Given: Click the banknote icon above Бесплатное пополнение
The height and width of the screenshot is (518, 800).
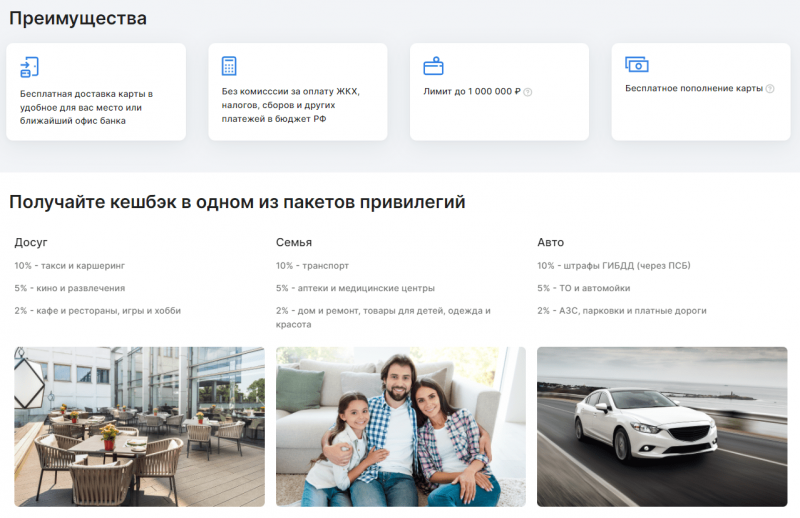Looking at the screenshot, I should coord(636,64).
